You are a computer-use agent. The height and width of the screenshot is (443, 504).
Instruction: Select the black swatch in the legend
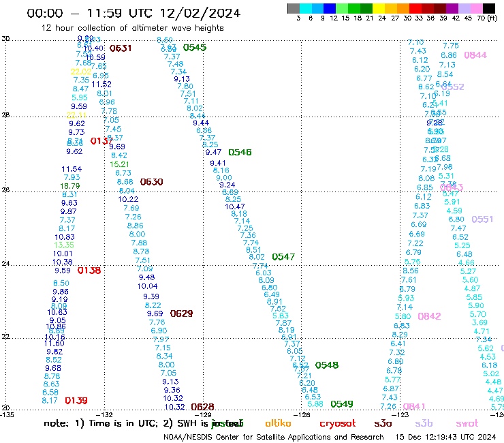coord(489,8)
